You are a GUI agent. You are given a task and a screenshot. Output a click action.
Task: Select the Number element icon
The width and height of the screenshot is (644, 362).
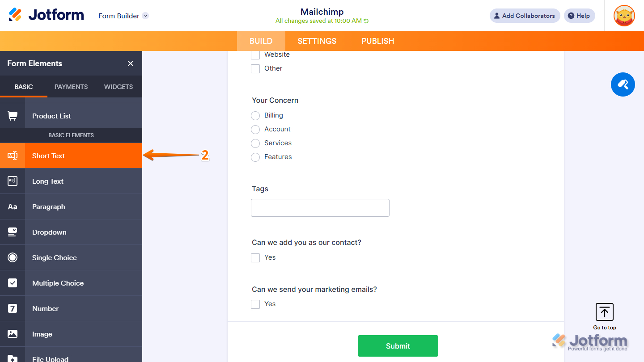[x=13, y=308]
